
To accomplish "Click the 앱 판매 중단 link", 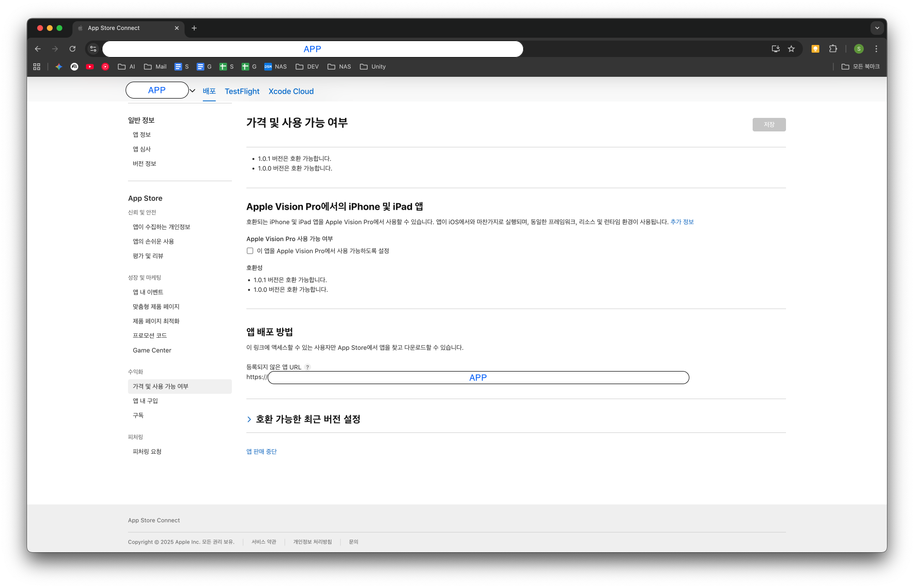I will pyautogui.click(x=261, y=451).
